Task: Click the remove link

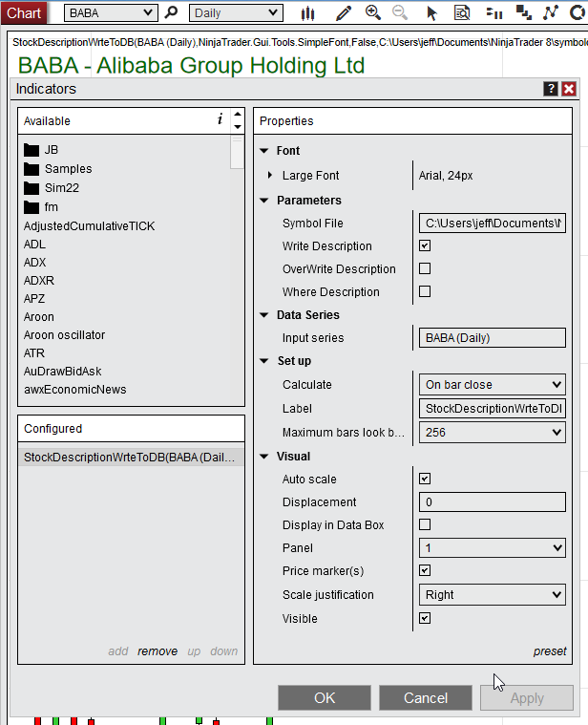Action: 157,651
